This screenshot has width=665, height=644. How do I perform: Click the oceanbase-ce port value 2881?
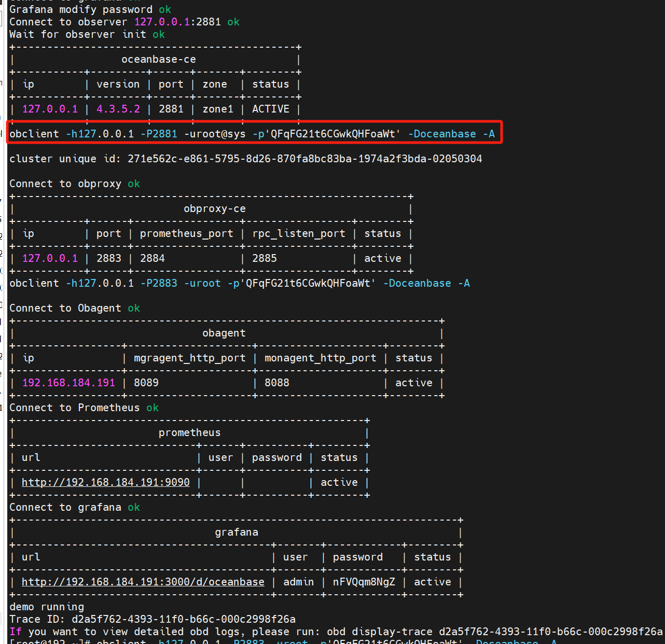pyautogui.click(x=171, y=109)
